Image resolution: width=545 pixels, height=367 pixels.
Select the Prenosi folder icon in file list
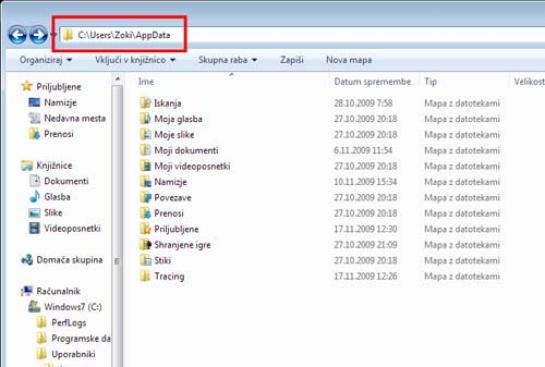point(146,213)
